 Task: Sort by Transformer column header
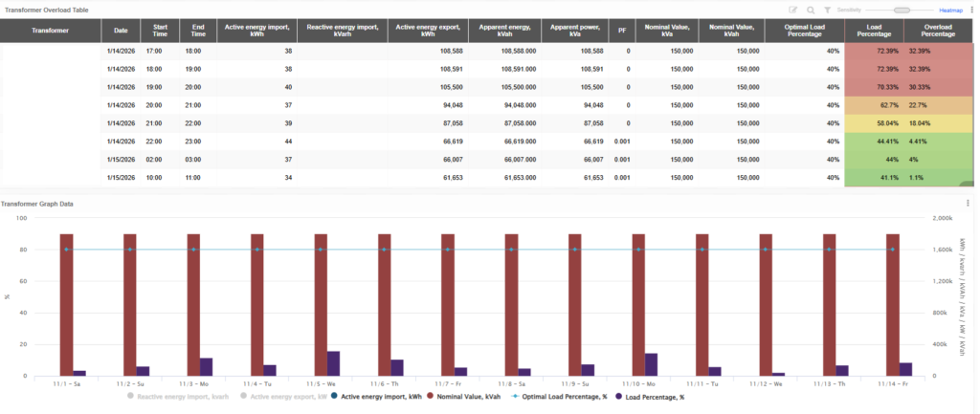(51, 31)
